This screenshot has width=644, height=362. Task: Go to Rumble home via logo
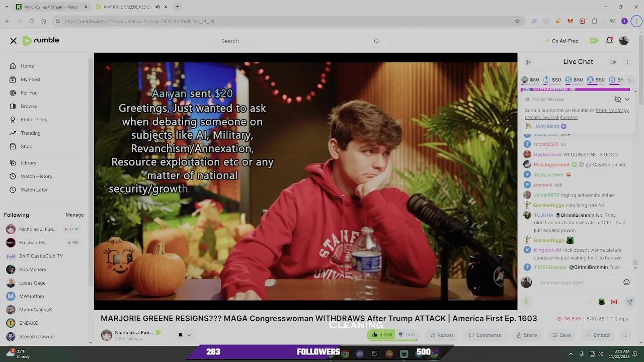pos(41,40)
